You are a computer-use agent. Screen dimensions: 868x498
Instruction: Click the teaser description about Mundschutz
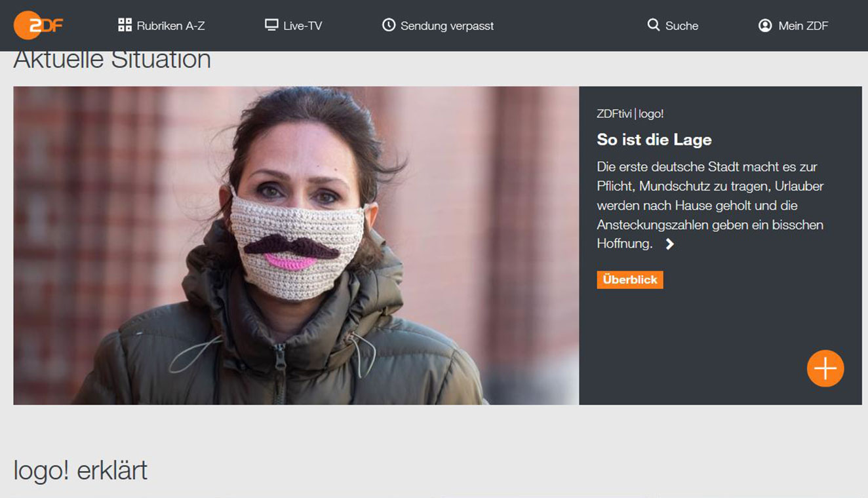[x=710, y=204]
